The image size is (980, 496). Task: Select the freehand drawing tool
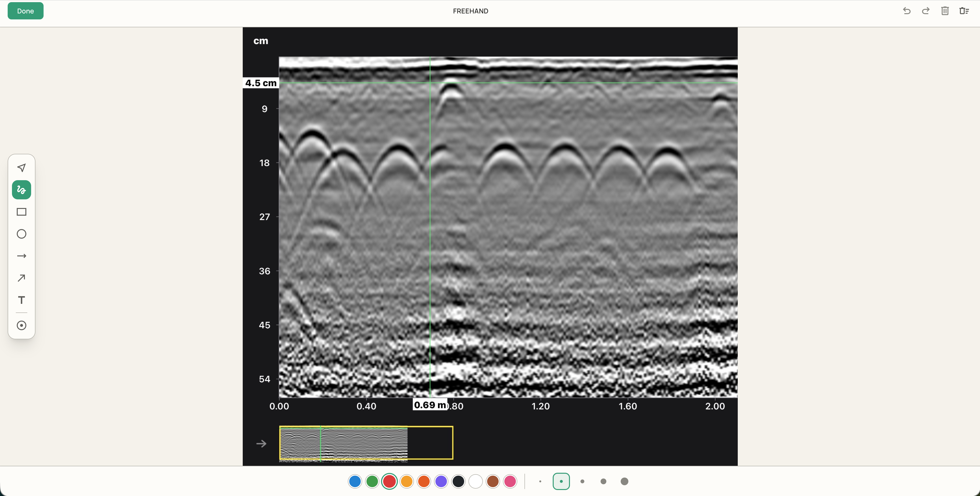[x=22, y=190]
